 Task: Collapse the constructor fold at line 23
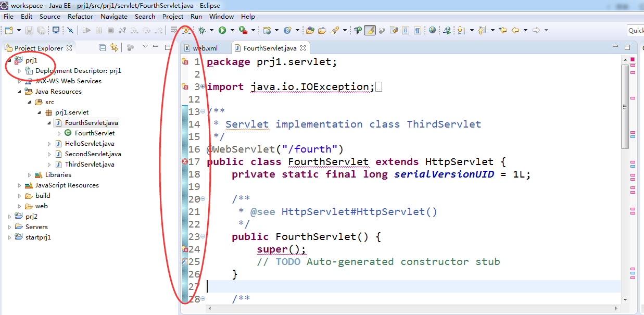(x=203, y=236)
